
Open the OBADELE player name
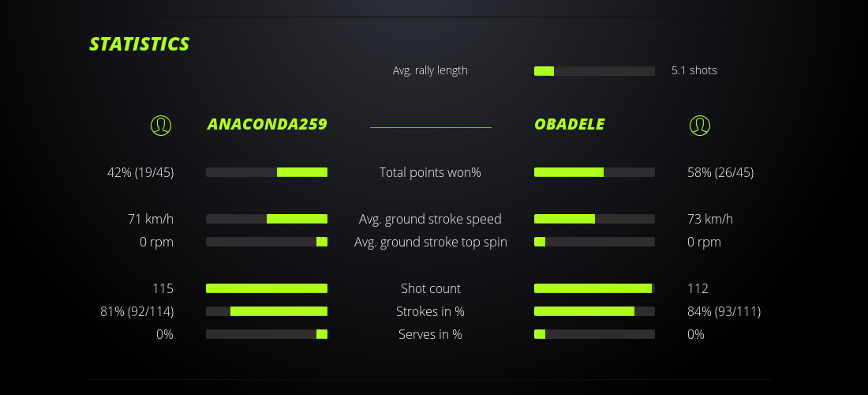point(569,125)
